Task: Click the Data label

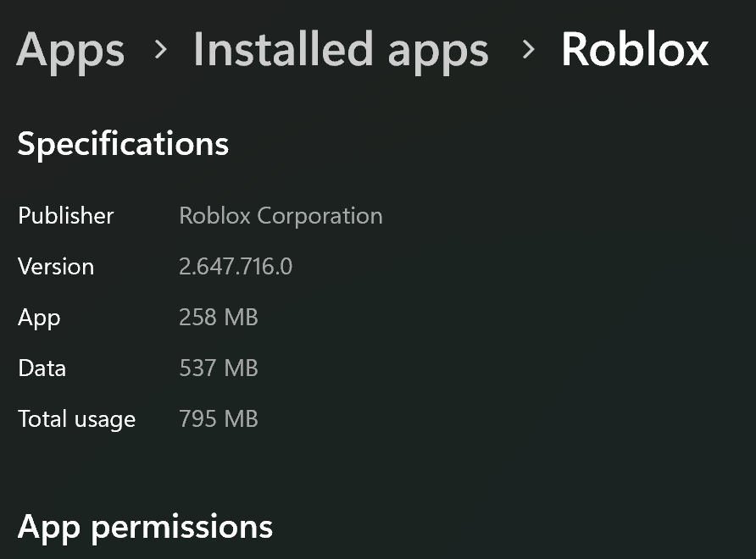Action: coord(42,368)
